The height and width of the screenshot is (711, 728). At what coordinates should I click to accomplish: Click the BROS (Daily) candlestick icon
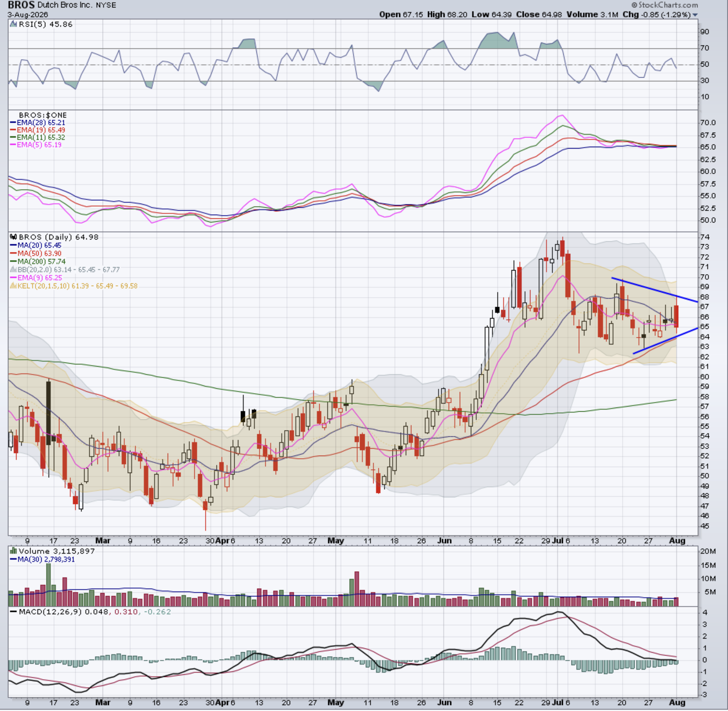(14, 237)
